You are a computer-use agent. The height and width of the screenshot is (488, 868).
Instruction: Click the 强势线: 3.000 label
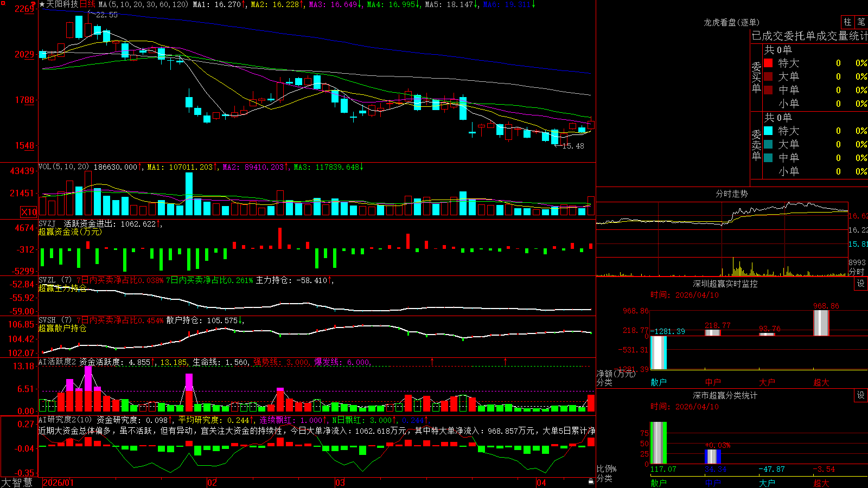[x=281, y=362]
